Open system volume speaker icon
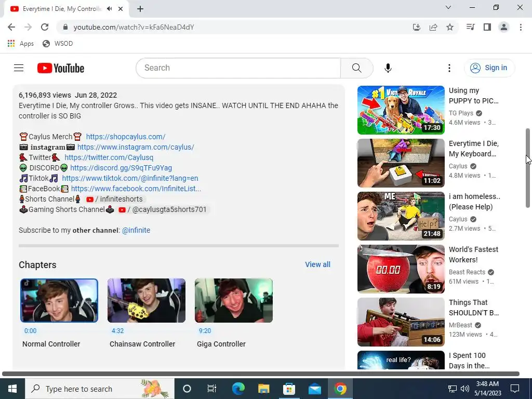The image size is (532, 399). (465, 389)
